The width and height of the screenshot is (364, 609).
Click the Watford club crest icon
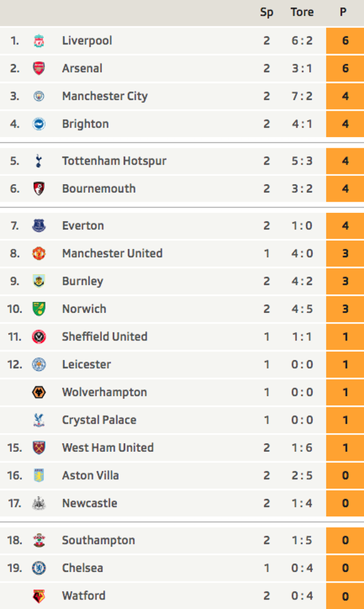pyautogui.click(x=39, y=596)
